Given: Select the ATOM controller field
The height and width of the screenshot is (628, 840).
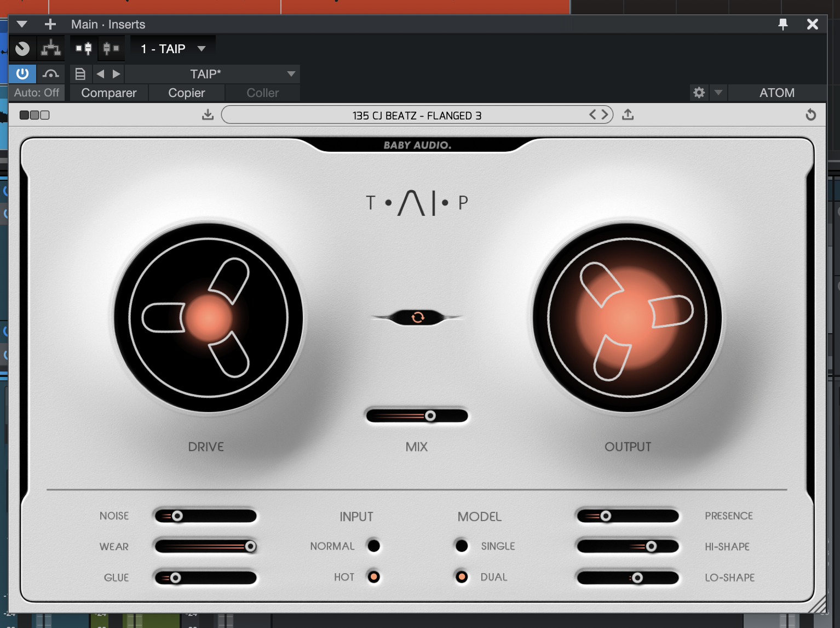Looking at the screenshot, I should click(777, 93).
